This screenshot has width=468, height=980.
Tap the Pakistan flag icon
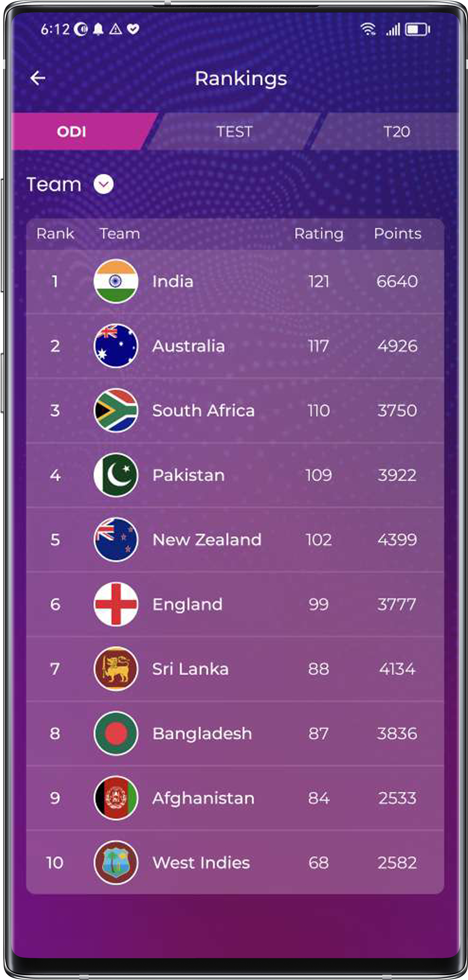116,475
